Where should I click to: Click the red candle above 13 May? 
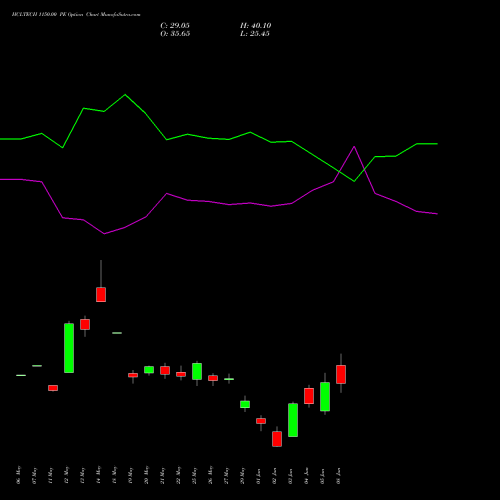pyautogui.click(x=85, y=324)
